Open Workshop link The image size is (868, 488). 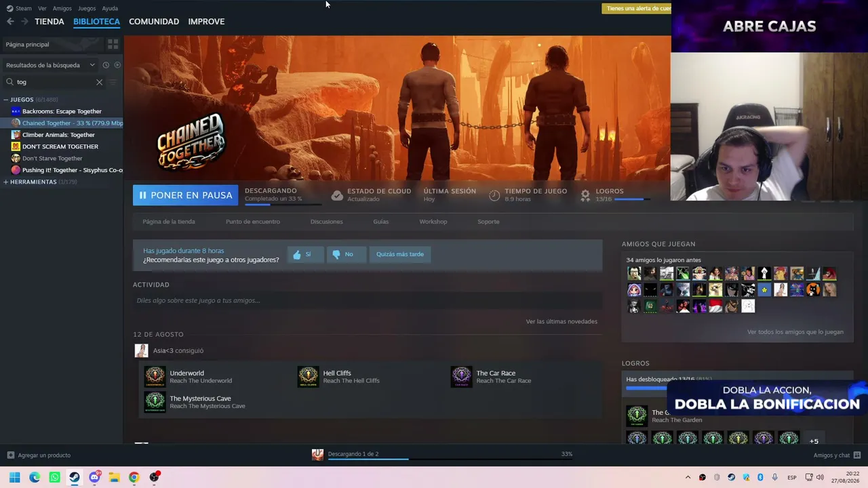coord(433,222)
